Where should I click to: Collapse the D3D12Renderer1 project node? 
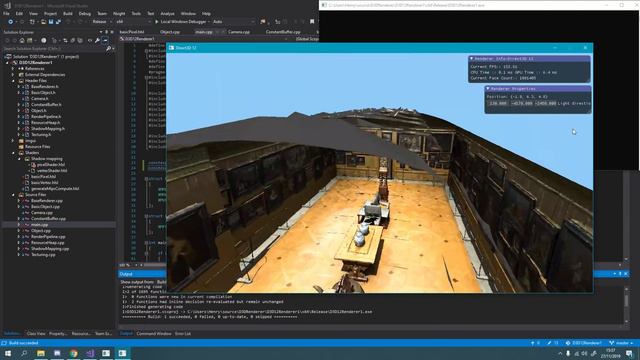pyautogui.click(x=7, y=63)
